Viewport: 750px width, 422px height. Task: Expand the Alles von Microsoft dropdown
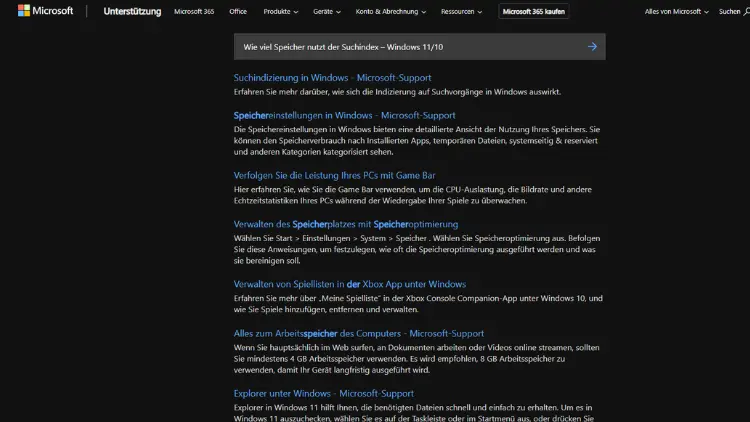point(676,11)
